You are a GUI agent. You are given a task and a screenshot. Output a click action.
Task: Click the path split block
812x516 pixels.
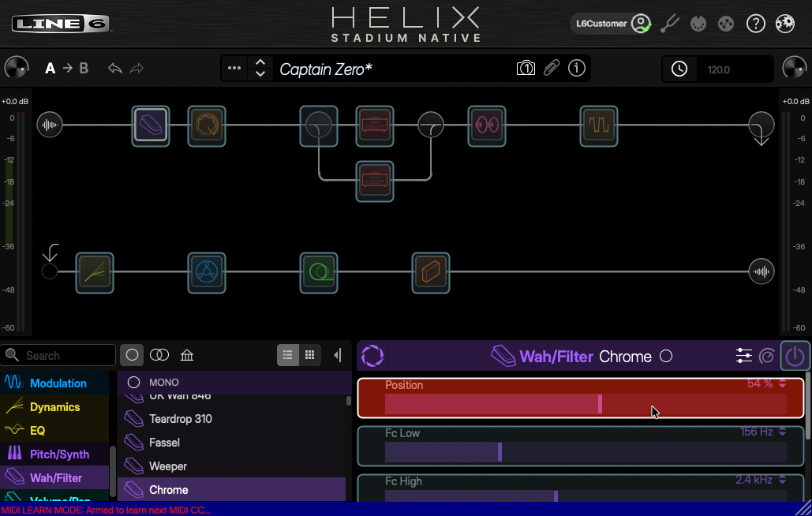point(319,125)
